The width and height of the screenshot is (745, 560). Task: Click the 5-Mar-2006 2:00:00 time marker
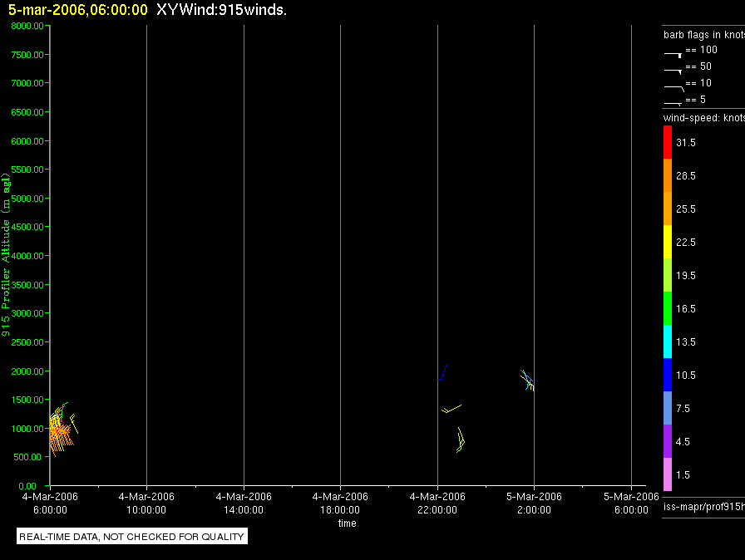point(534,503)
